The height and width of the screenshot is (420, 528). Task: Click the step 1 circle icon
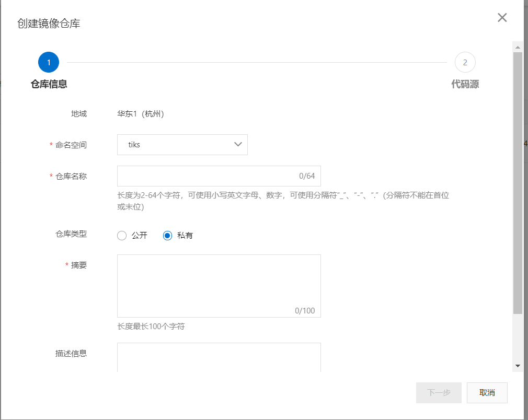[x=49, y=62]
